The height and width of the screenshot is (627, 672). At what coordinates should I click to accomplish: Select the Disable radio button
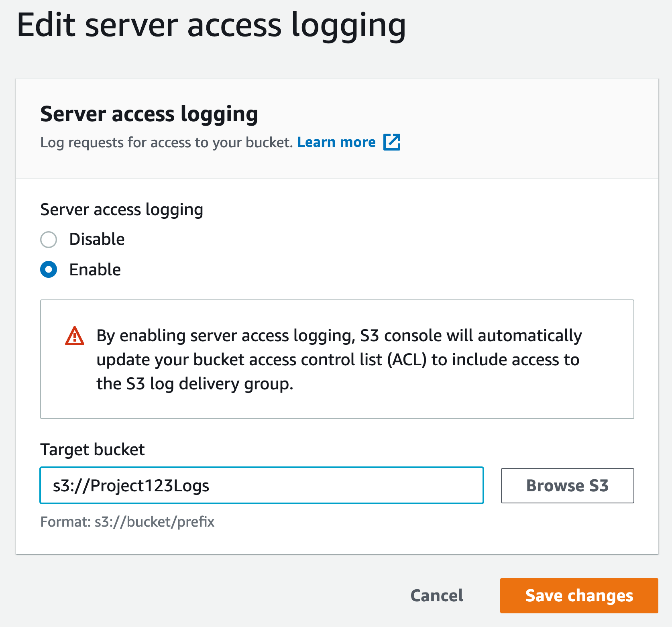[x=49, y=239]
